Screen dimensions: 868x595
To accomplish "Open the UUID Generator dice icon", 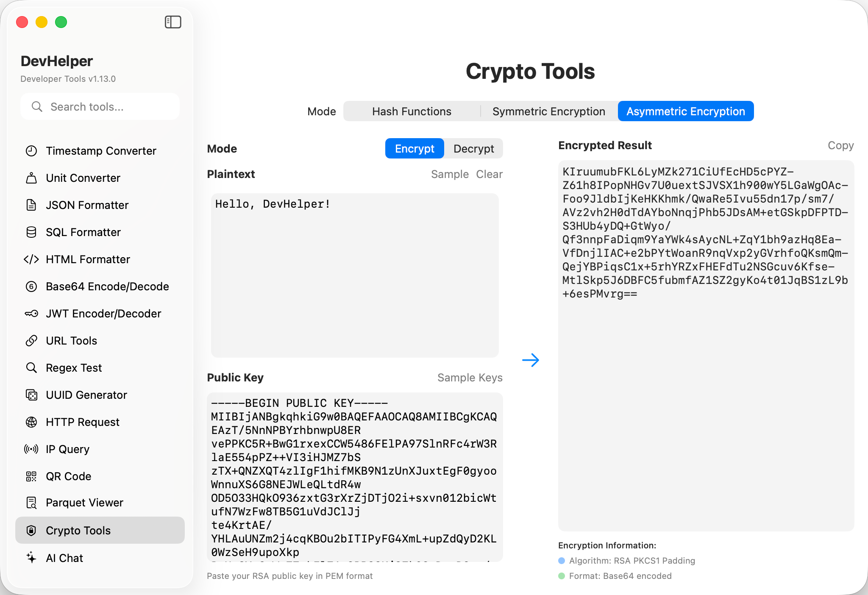I will [x=31, y=395].
